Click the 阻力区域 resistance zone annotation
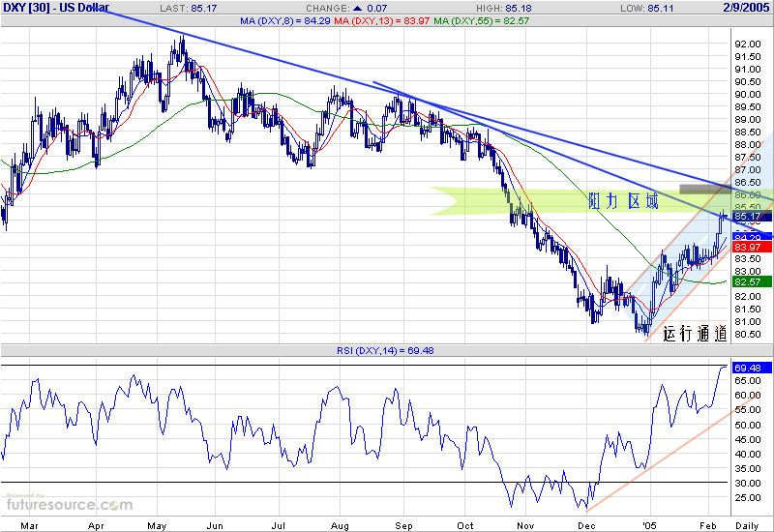The image size is (774, 532). point(622,201)
